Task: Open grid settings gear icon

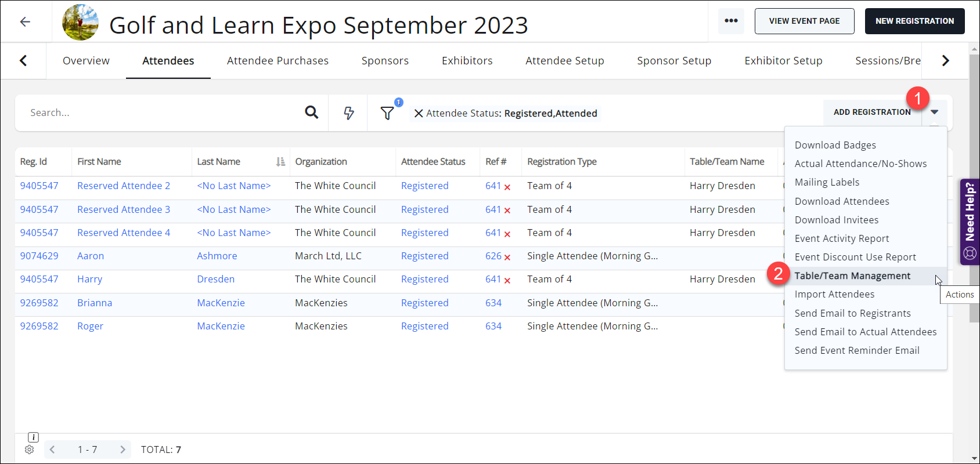Action: (30, 449)
